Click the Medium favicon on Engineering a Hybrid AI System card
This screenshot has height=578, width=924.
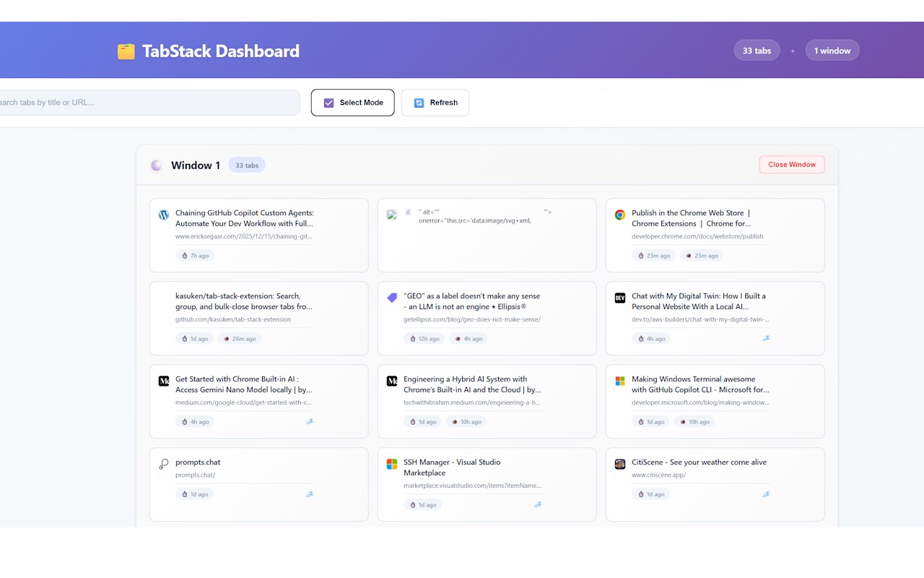coord(392,381)
